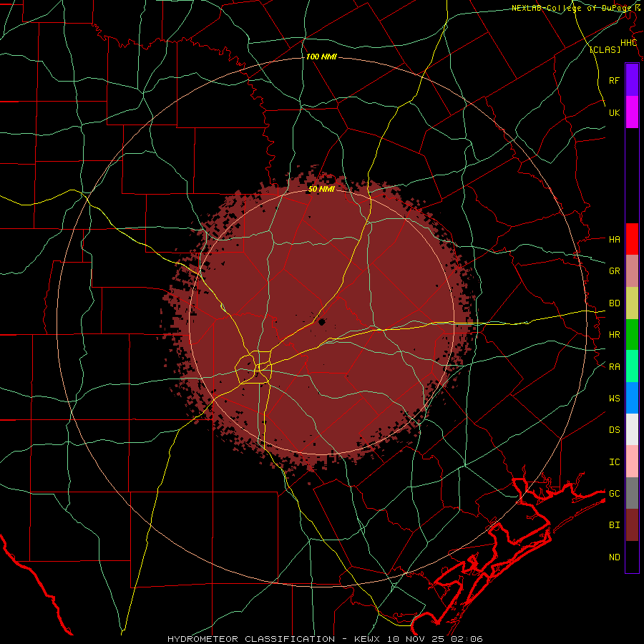The width and height of the screenshot is (644, 644).
Task: Click the UK legend label
Action: 614,112
